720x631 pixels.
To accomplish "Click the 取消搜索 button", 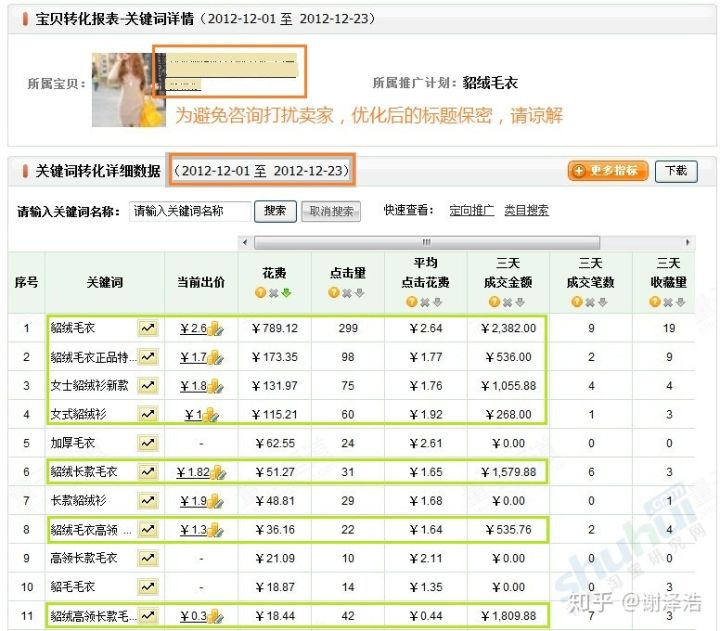I will click(x=331, y=211).
